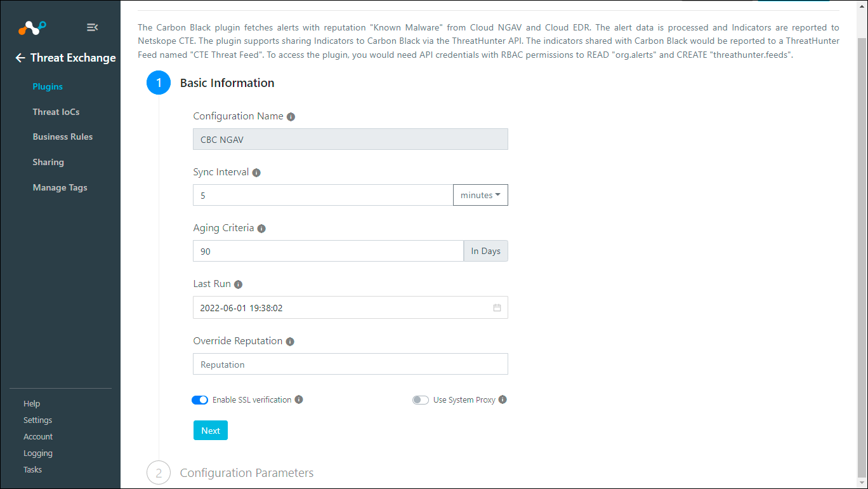Click the Netskope logo icon
The width and height of the screenshot is (868, 489).
[32, 27]
